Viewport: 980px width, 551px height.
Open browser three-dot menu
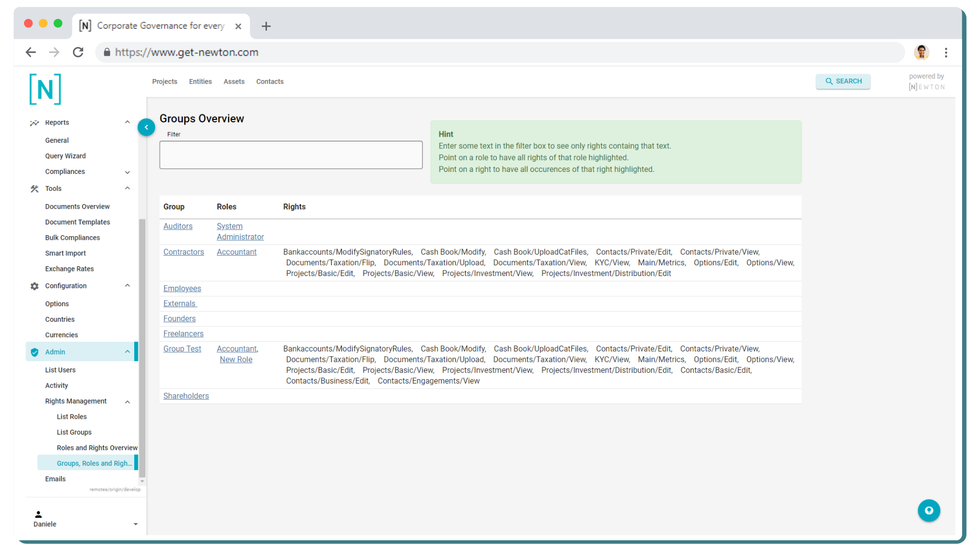[x=946, y=52]
